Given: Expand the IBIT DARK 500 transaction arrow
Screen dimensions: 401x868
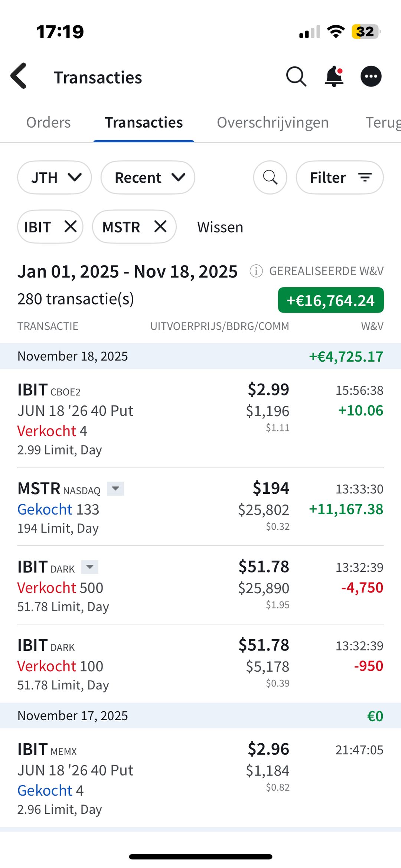Looking at the screenshot, I should [x=90, y=567].
